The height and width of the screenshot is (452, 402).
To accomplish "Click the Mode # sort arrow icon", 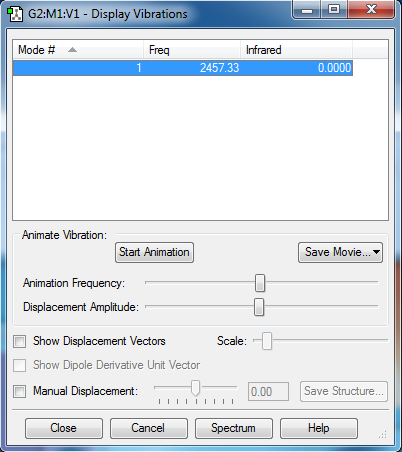I will [x=72, y=50].
